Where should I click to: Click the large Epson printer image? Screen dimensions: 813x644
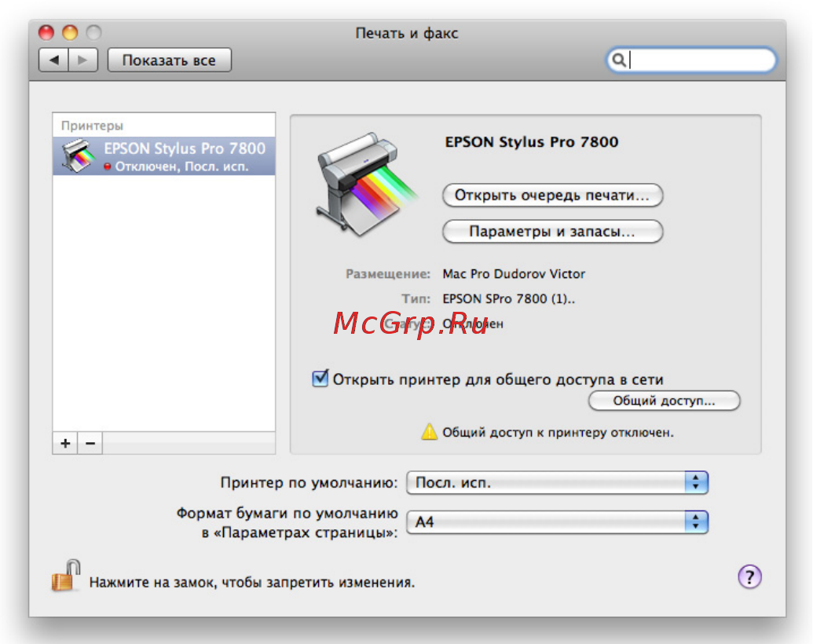pos(365,185)
